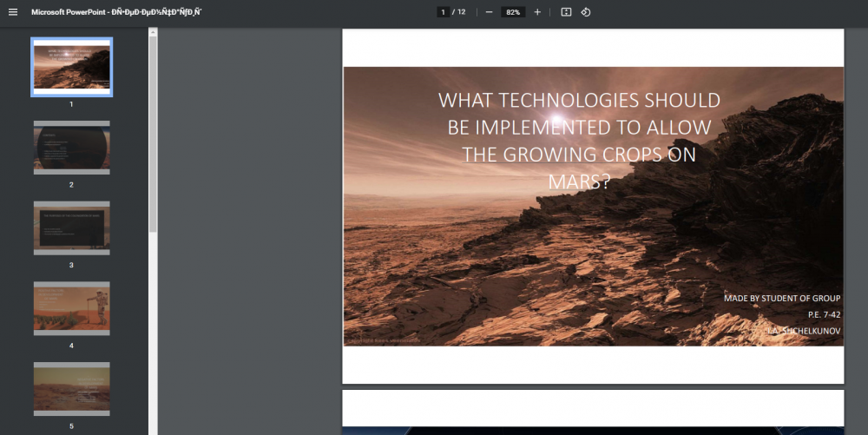868x435 pixels.
Task: Click the author name I.A. Shchelkunov
Action: click(803, 331)
